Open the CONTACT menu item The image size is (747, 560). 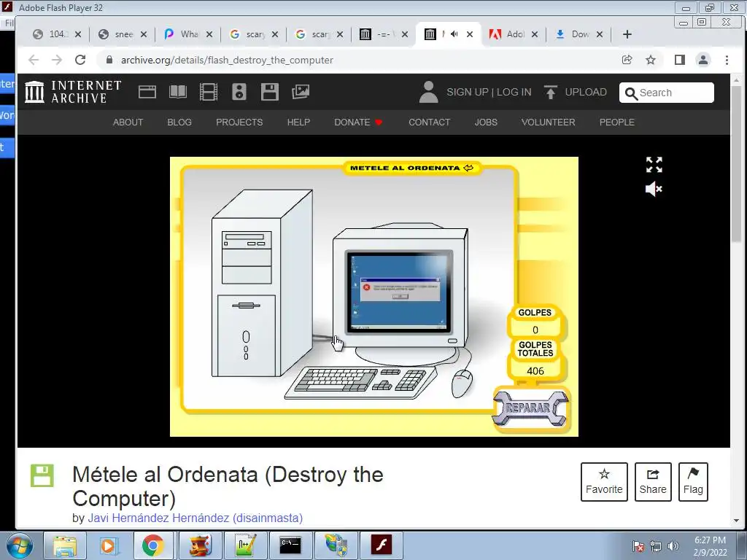pos(429,122)
